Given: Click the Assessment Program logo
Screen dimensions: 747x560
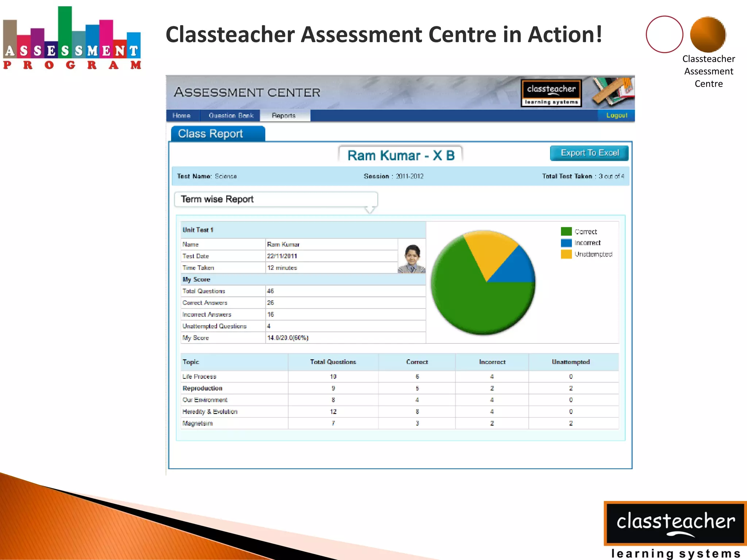Looking at the screenshot, I should click(x=72, y=38).
